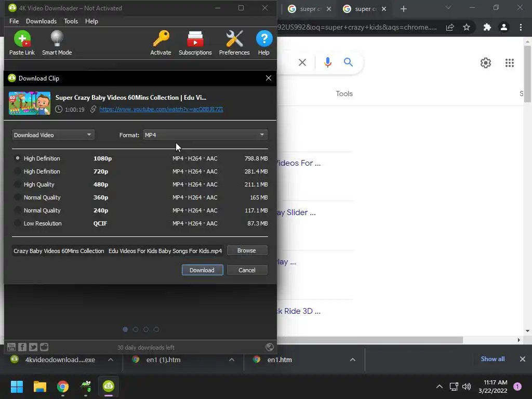The width and height of the screenshot is (532, 399).
Task: Switch to the 'suepr c' Chrome tab
Action: coord(310,9)
